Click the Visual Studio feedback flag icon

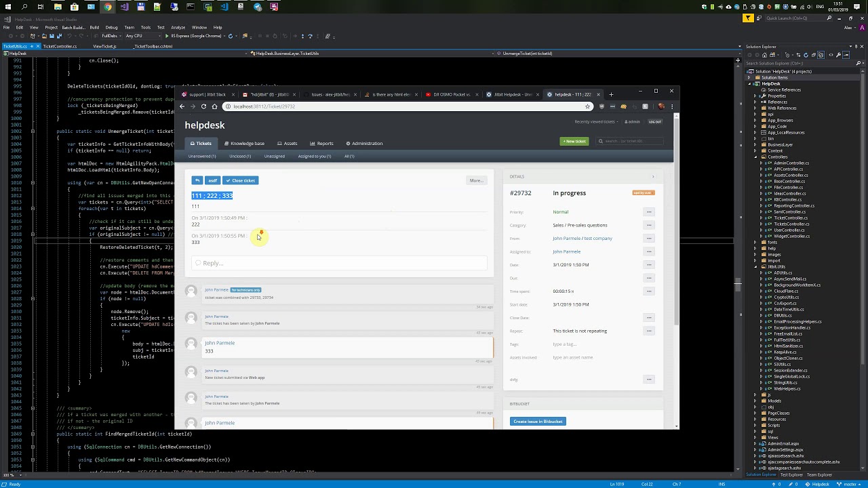(748, 18)
